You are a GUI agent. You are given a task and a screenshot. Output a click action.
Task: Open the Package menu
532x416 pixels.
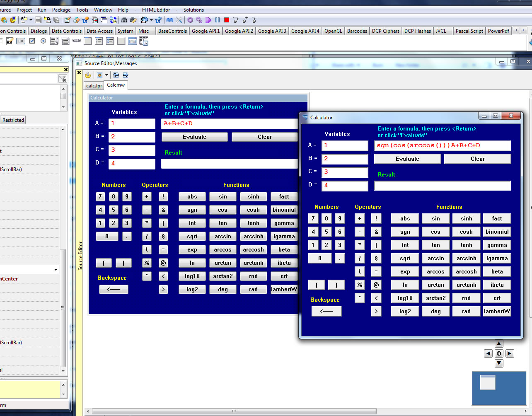(x=61, y=10)
